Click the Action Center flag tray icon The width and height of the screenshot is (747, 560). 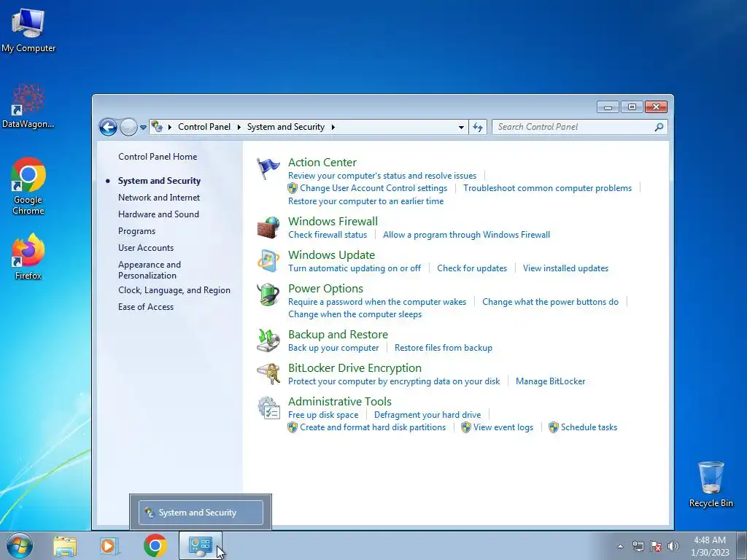pos(656,546)
